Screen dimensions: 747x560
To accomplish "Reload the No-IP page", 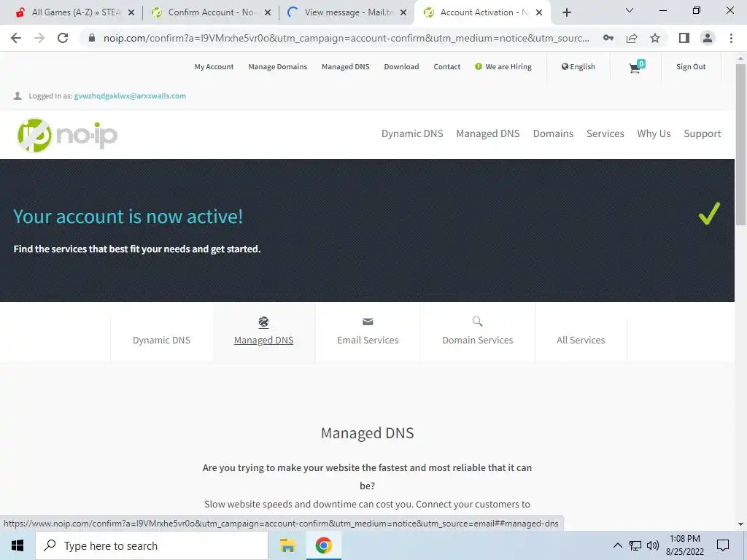I will tap(63, 38).
